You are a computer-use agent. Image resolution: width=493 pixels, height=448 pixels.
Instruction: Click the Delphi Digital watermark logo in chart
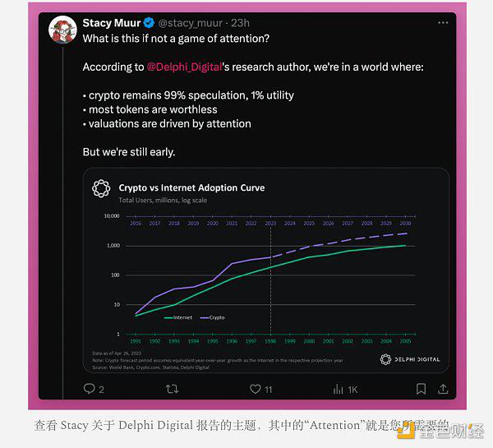click(410, 359)
